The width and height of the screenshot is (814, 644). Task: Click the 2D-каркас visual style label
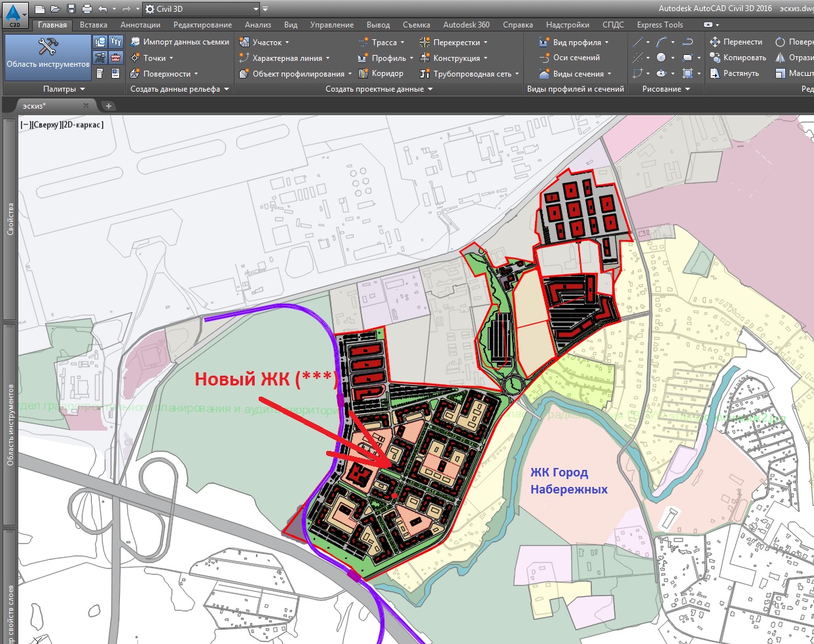point(83,124)
